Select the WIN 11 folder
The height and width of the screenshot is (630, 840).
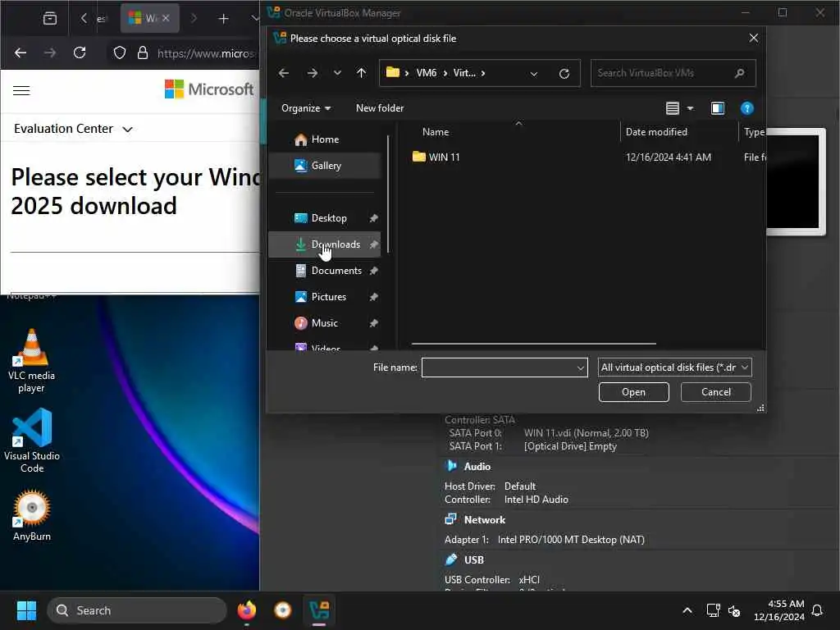tap(436, 157)
